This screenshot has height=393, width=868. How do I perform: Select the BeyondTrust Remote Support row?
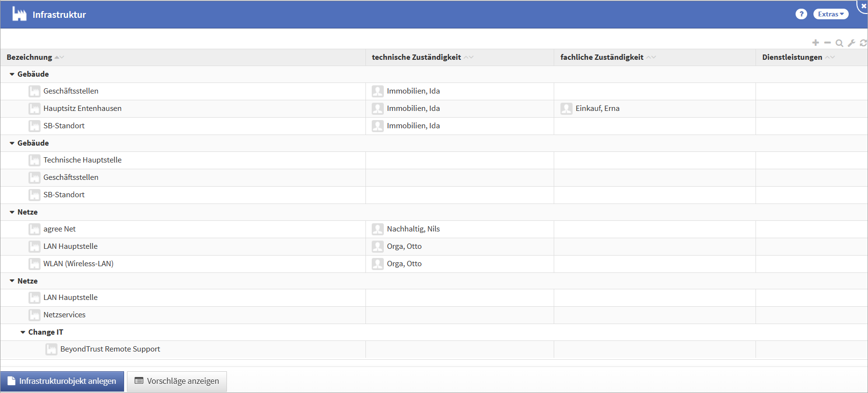pyautogui.click(x=110, y=349)
